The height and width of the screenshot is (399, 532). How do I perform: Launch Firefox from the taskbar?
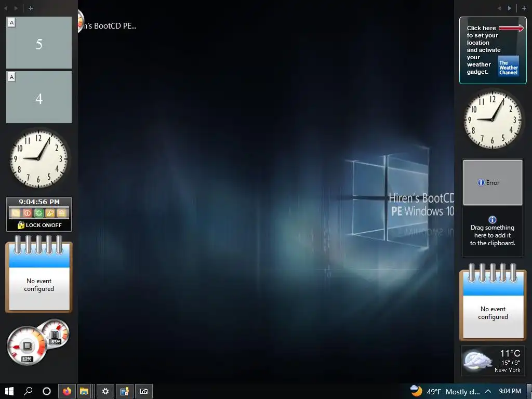pos(67,391)
